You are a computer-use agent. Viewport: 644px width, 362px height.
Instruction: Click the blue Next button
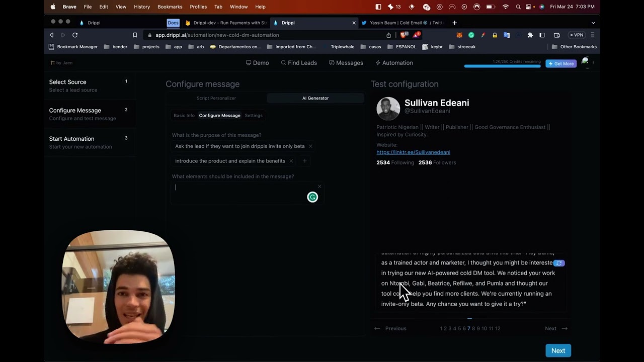click(558, 351)
